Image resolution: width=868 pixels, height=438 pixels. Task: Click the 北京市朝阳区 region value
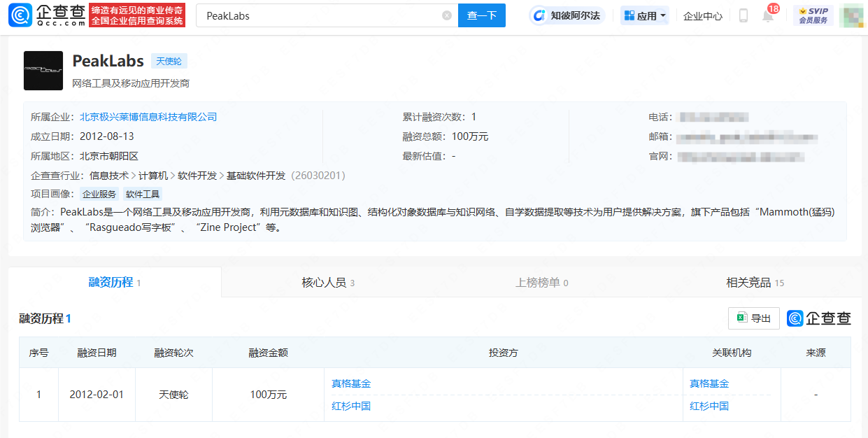point(109,156)
